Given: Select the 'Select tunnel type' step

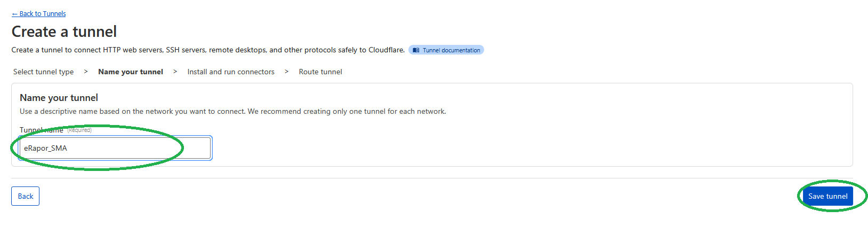Looking at the screenshot, I should tap(44, 72).
